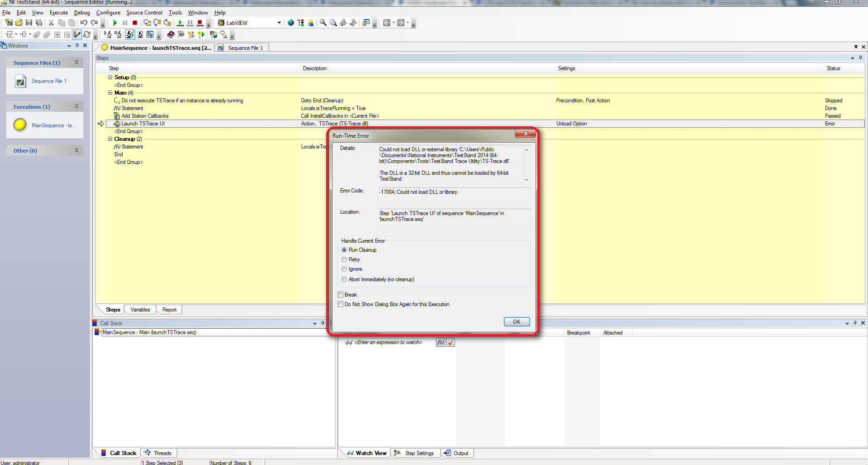
Task: Save the file with the floppy disk icon
Action: click(29, 23)
